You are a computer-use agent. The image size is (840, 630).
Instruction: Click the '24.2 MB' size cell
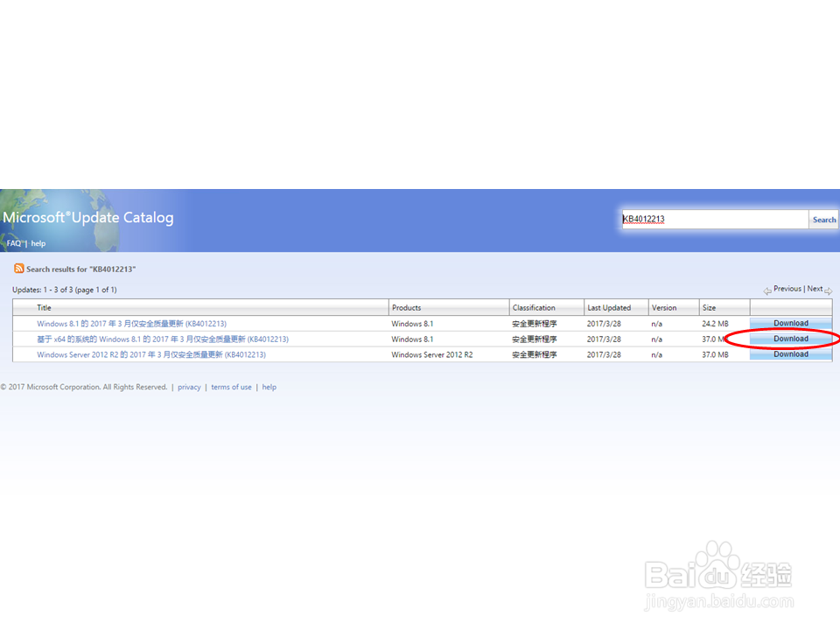click(715, 324)
